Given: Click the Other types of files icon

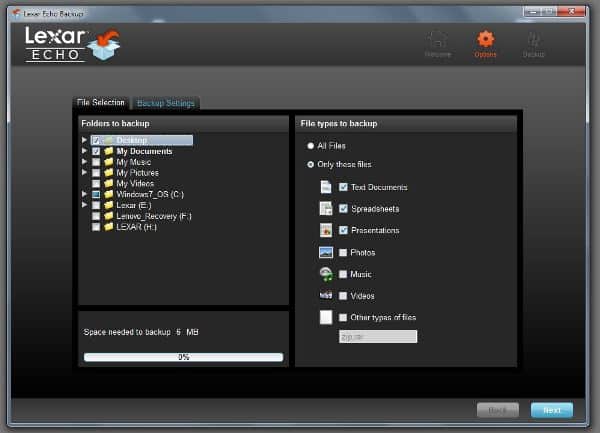Looking at the screenshot, I should 326,317.
